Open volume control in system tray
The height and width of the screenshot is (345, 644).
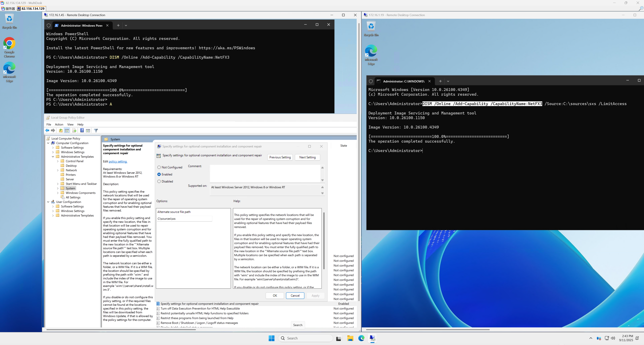tap(613, 338)
